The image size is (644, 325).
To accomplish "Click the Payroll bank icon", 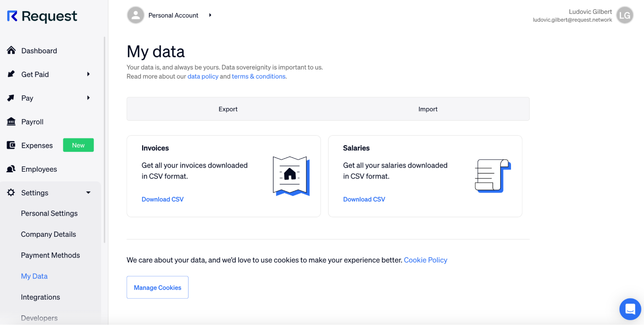I will coord(11,121).
